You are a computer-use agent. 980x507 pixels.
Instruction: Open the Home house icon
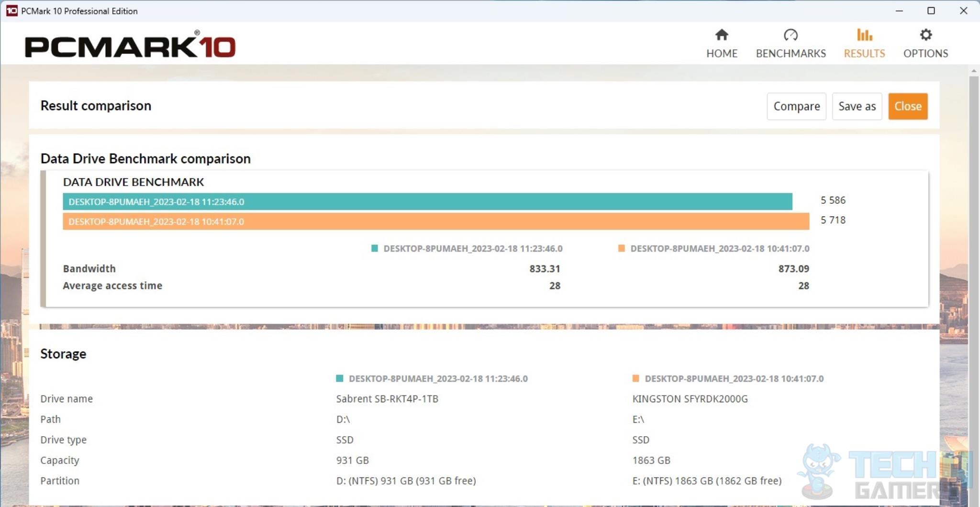(x=722, y=35)
